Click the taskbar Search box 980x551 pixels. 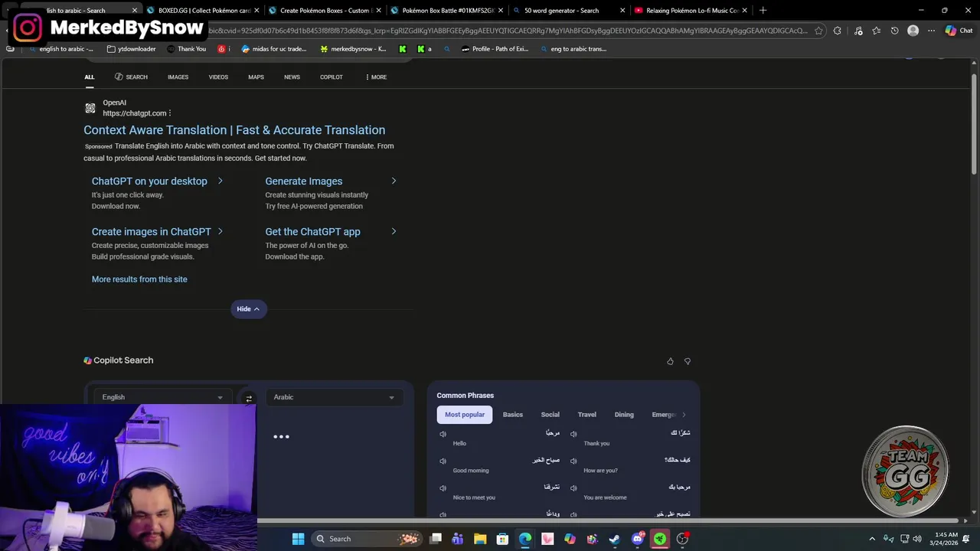coord(367,539)
